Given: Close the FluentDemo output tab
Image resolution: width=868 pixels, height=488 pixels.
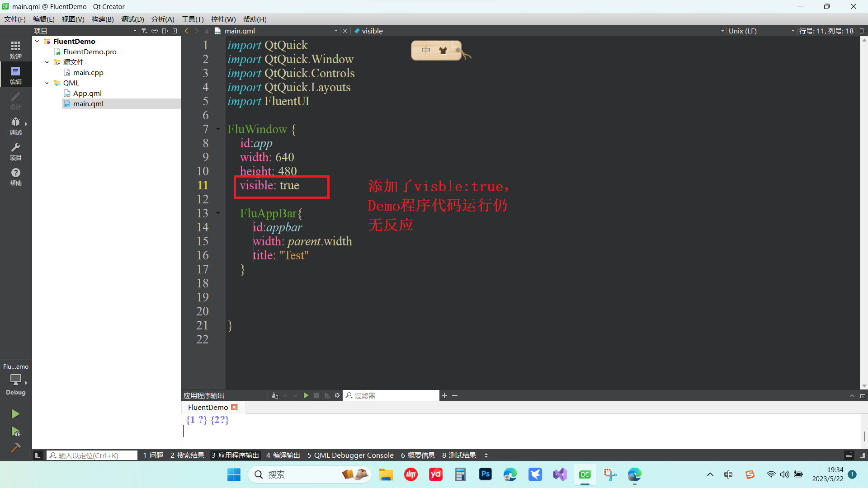Looking at the screenshot, I should pyautogui.click(x=234, y=407).
